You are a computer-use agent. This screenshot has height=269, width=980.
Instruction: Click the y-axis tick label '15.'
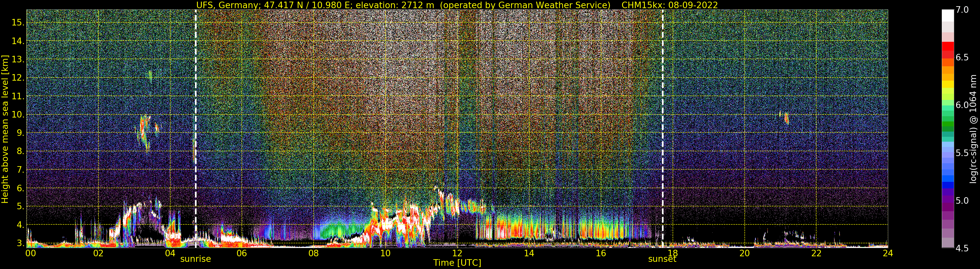point(18,23)
